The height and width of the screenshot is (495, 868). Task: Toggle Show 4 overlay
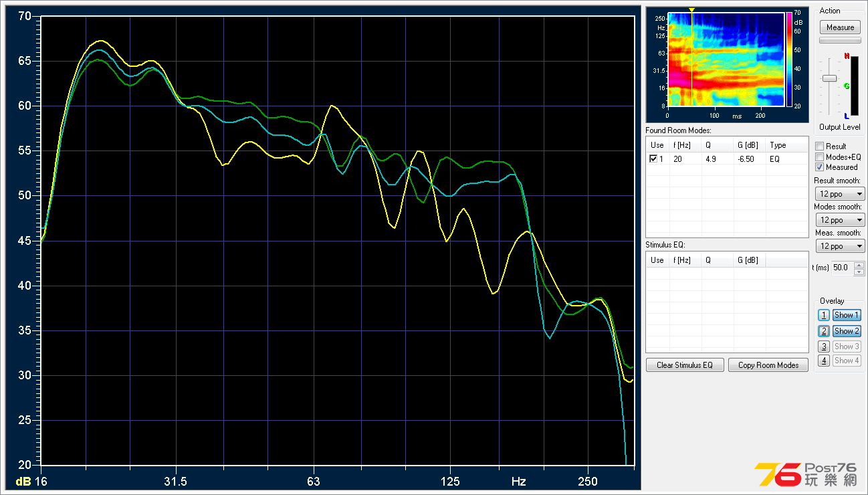(847, 361)
